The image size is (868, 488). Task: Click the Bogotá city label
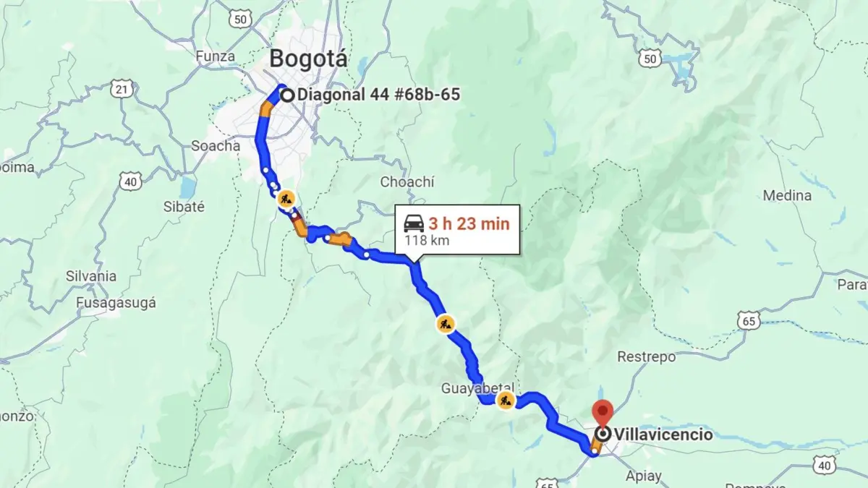point(308,59)
